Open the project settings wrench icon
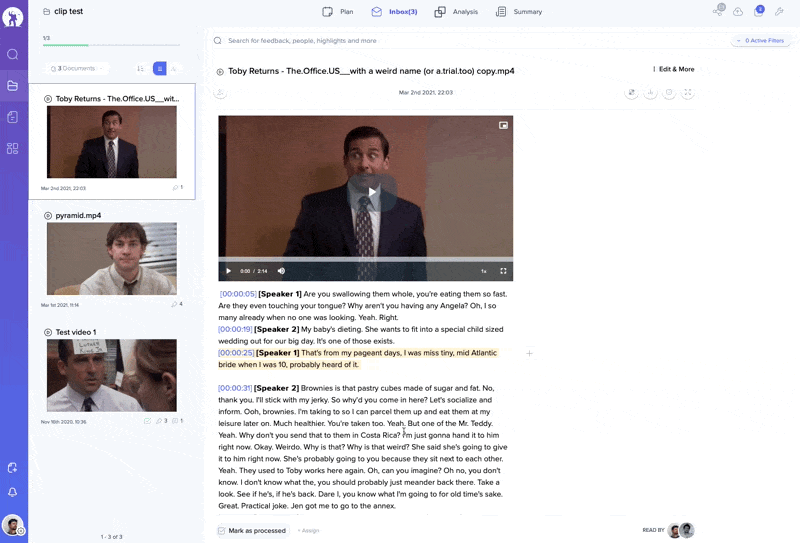The height and width of the screenshot is (543, 800). coord(779,11)
